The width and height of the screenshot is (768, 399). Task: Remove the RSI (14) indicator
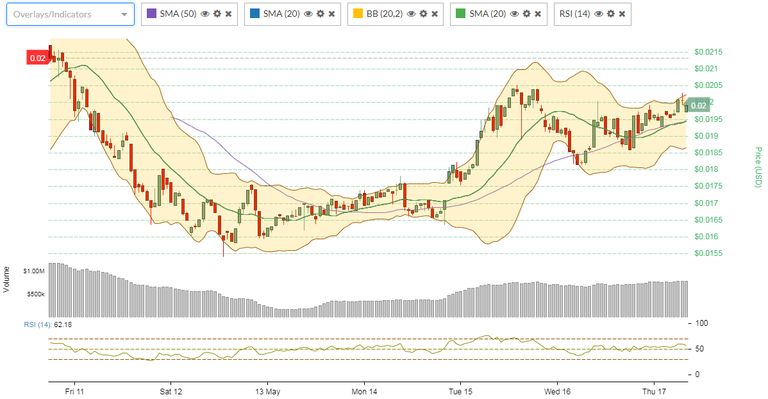tap(622, 14)
